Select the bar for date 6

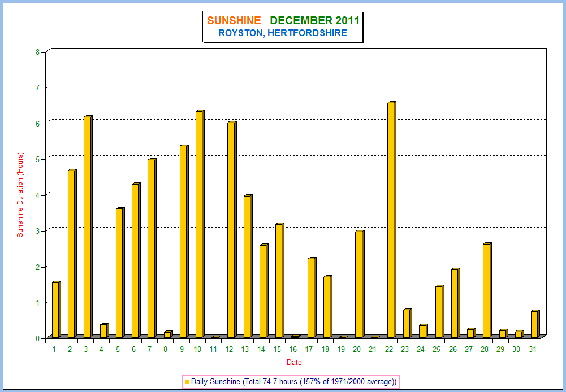136,261
